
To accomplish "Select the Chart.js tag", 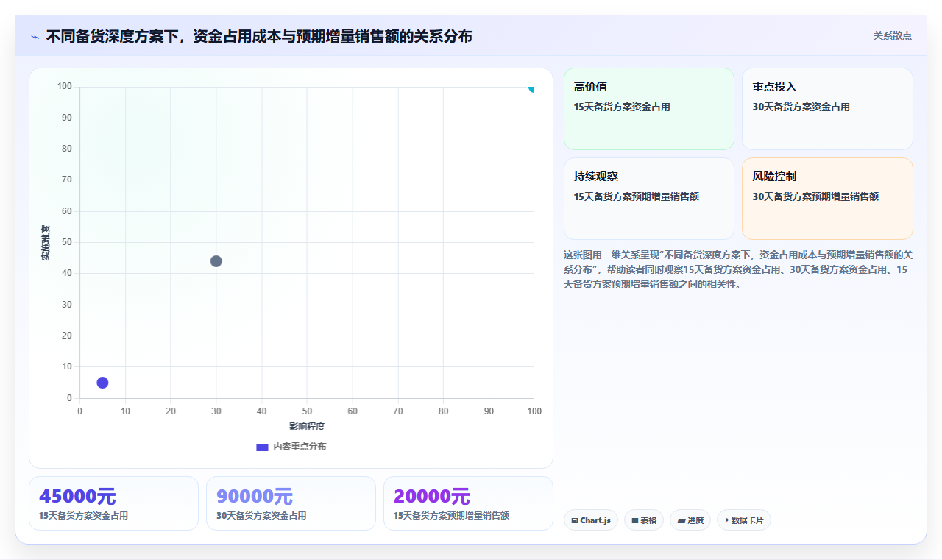I will 591,520.
